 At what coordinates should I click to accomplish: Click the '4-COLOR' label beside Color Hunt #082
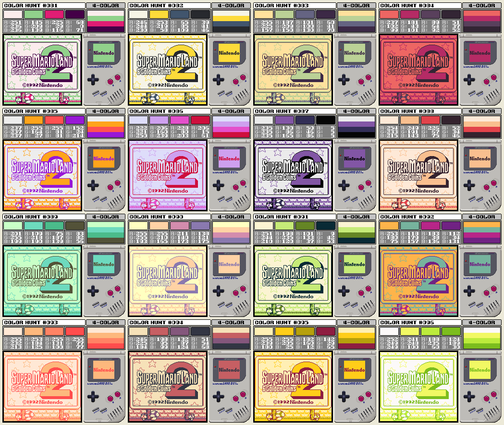click(x=231, y=5)
